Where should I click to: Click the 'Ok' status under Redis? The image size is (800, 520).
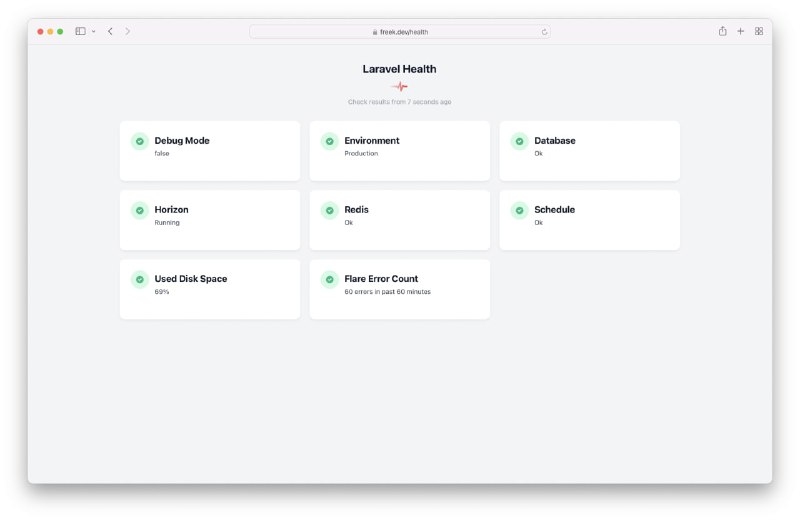tap(348, 222)
